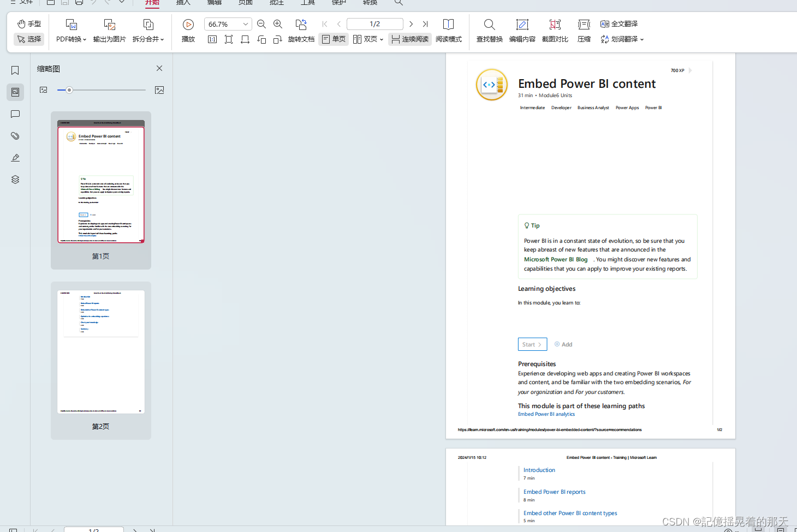Viewport: 797px width, 532px height.
Task: Start slideshow with 播放 button
Action: [x=188, y=31]
